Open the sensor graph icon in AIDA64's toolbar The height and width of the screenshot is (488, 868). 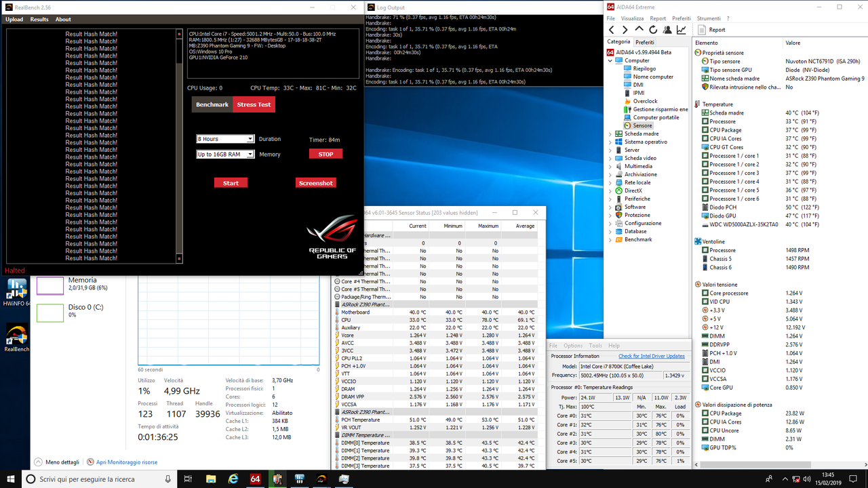coord(682,29)
